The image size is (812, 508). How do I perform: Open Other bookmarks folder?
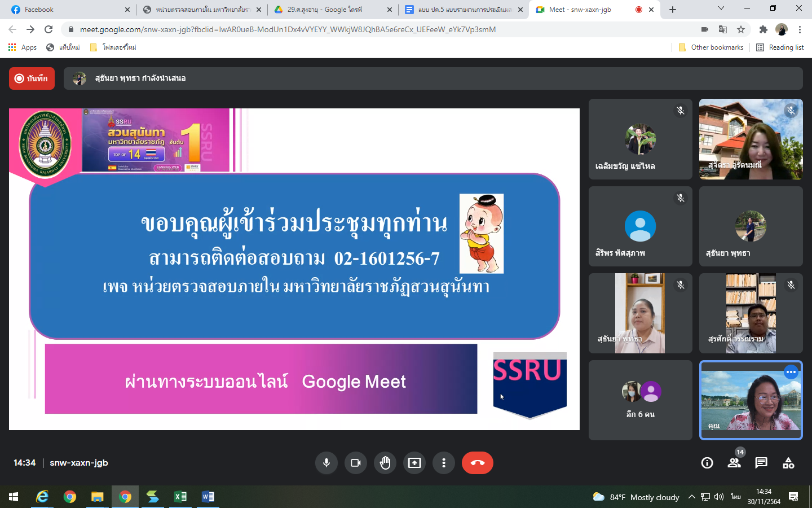coord(711,47)
